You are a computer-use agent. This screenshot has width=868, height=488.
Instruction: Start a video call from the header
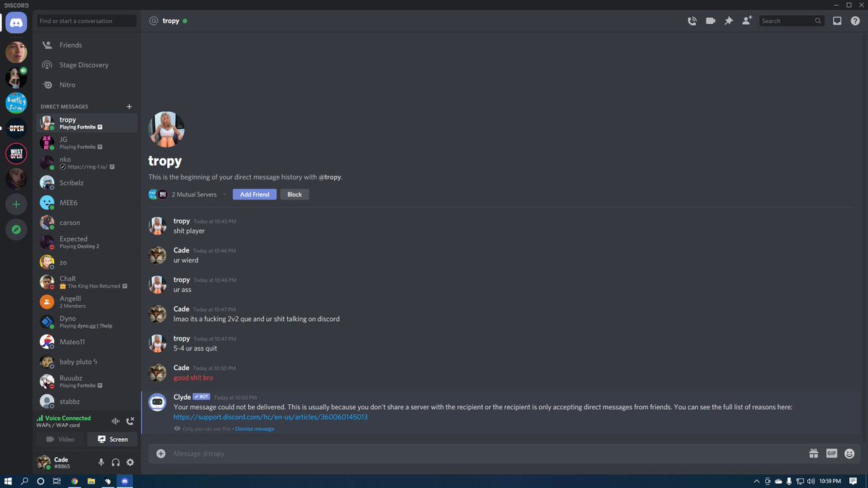click(710, 21)
